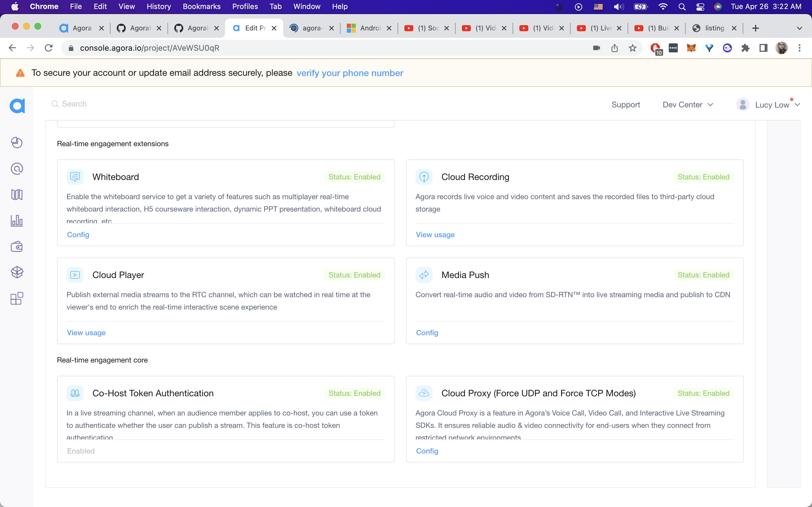
Task: Open Media Push Config link
Action: point(427,333)
